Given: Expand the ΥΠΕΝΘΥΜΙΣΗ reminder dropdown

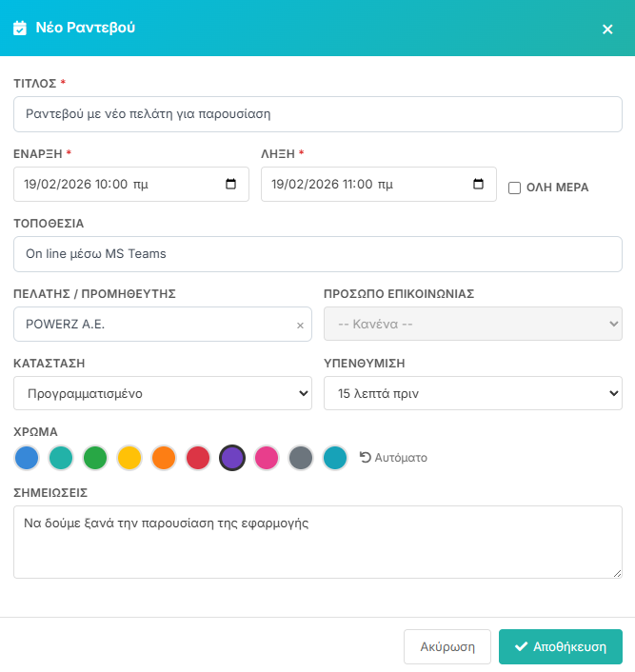Looking at the screenshot, I should coord(473,393).
